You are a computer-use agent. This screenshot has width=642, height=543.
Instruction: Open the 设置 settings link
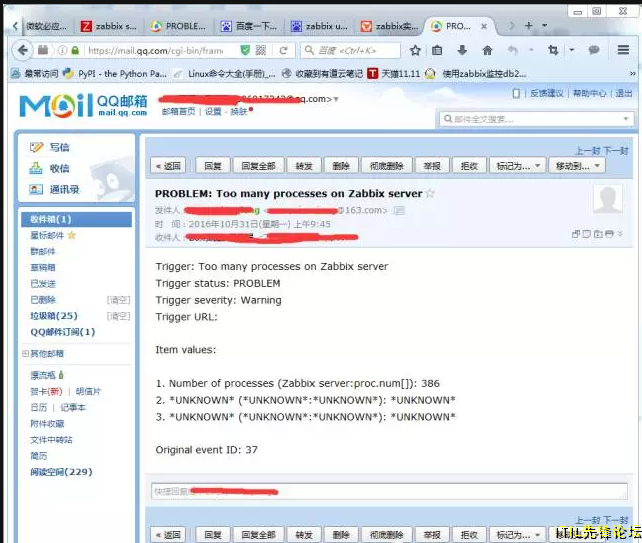(213, 112)
